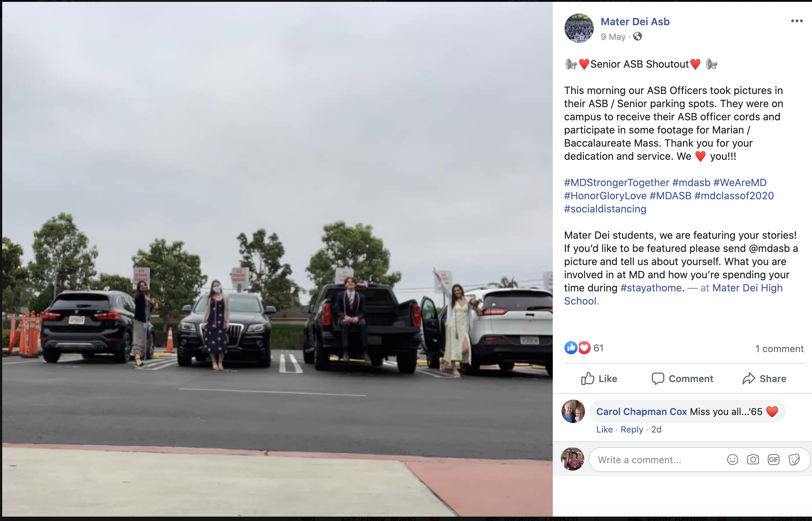Screen dimensions: 812x521
Task: Click the Mater Dei Asb profile picture
Action: pos(579,28)
